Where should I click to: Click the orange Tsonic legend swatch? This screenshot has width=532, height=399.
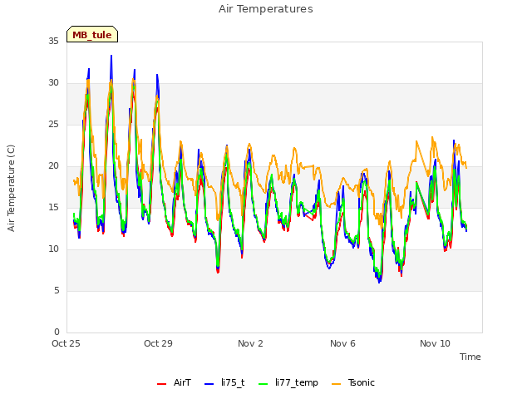(x=336, y=384)
